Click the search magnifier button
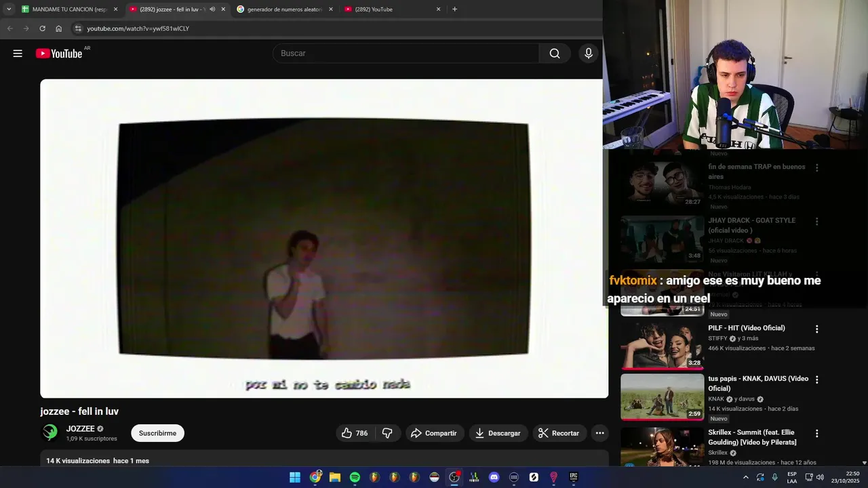The height and width of the screenshot is (488, 868). [555, 54]
